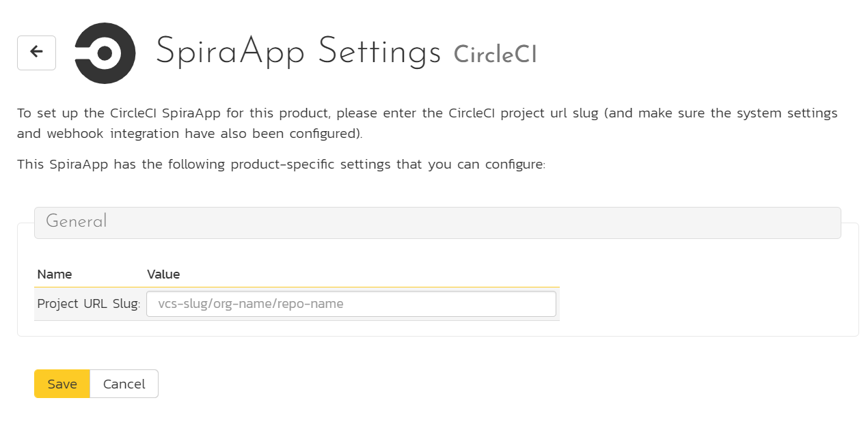The width and height of the screenshot is (868, 424).
Task: Click the CircleCI setup instructions paragraph
Action: click(x=427, y=123)
